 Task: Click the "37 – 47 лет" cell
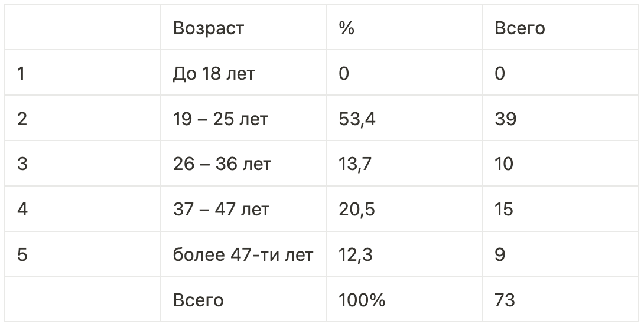pos(221,209)
